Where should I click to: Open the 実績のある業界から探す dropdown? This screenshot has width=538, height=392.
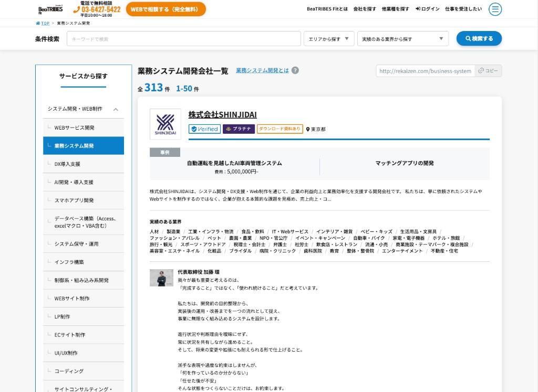pos(403,39)
